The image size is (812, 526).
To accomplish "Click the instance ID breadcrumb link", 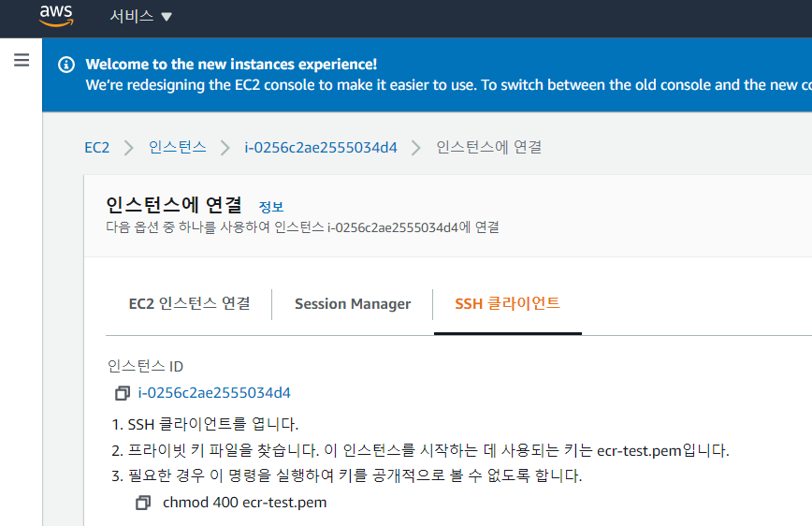I will point(320,147).
